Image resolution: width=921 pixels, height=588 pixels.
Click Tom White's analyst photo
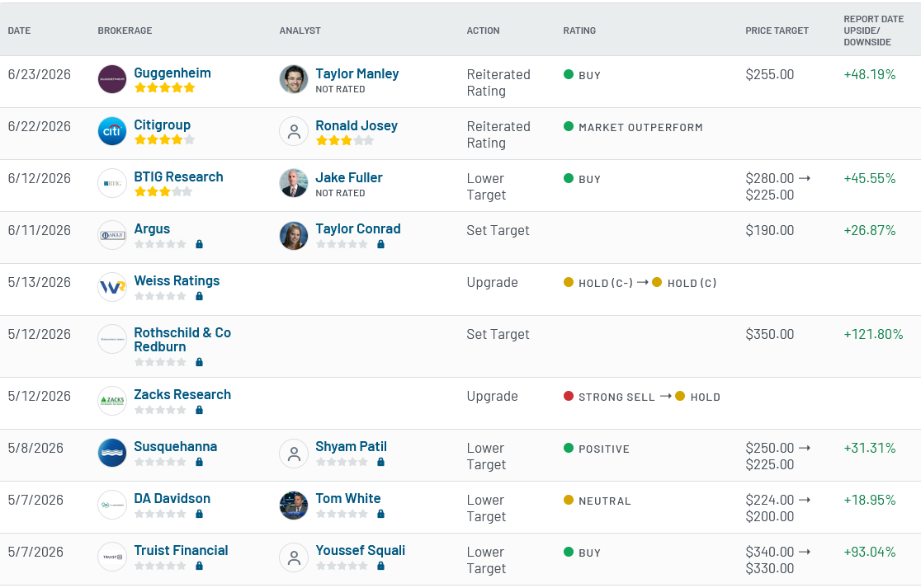[294, 506]
